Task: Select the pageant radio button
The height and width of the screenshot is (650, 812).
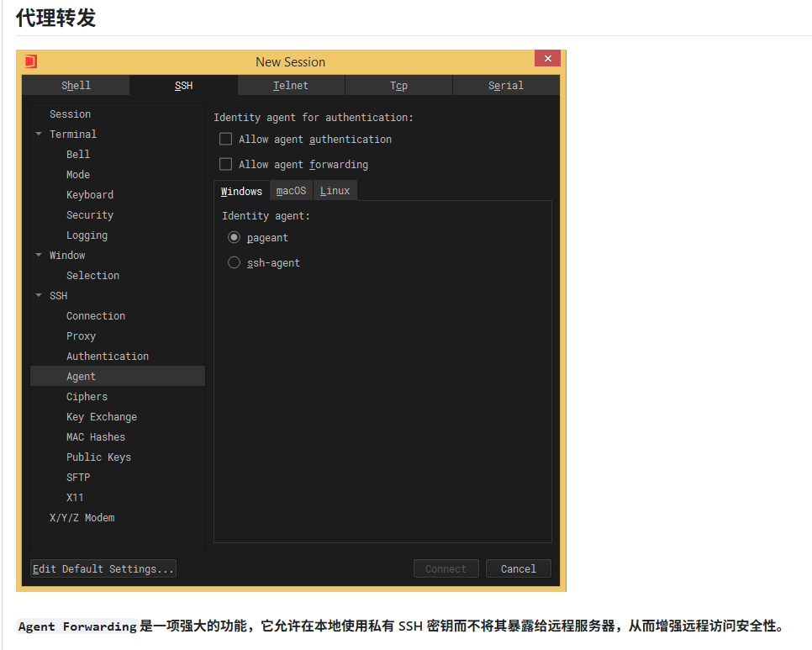Action: pyautogui.click(x=234, y=237)
